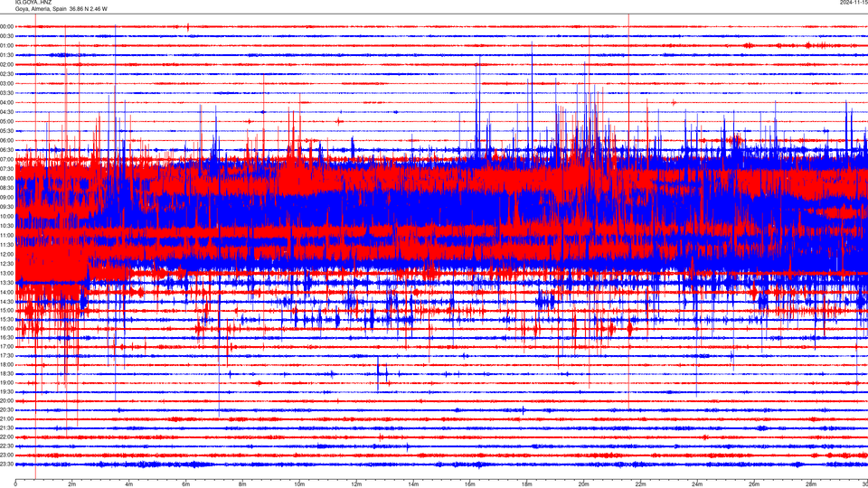Select the 05:30 time label

tap(6, 131)
